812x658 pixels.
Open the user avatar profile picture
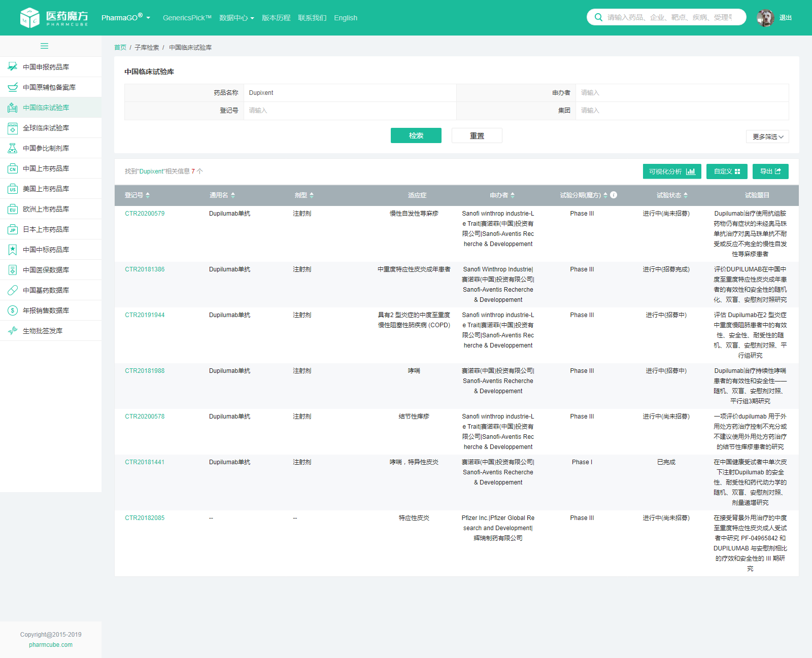tap(765, 18)
